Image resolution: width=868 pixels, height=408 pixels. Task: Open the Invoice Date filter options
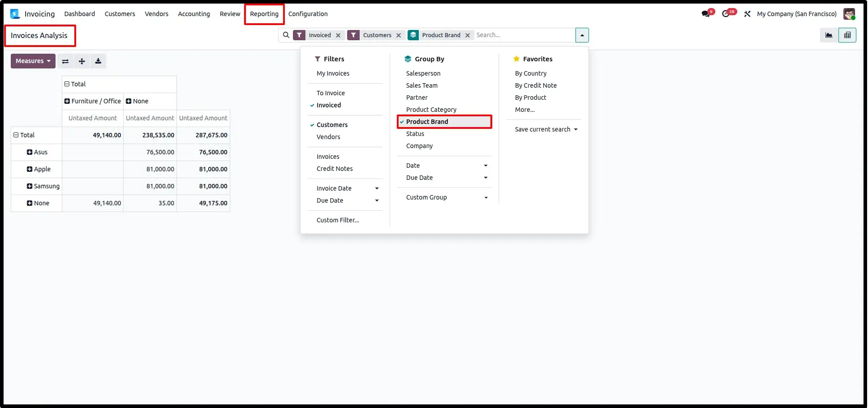pos(345,188)
